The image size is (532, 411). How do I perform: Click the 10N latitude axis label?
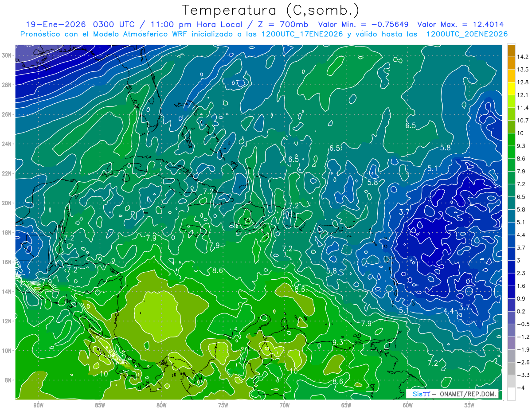[8, 350]
